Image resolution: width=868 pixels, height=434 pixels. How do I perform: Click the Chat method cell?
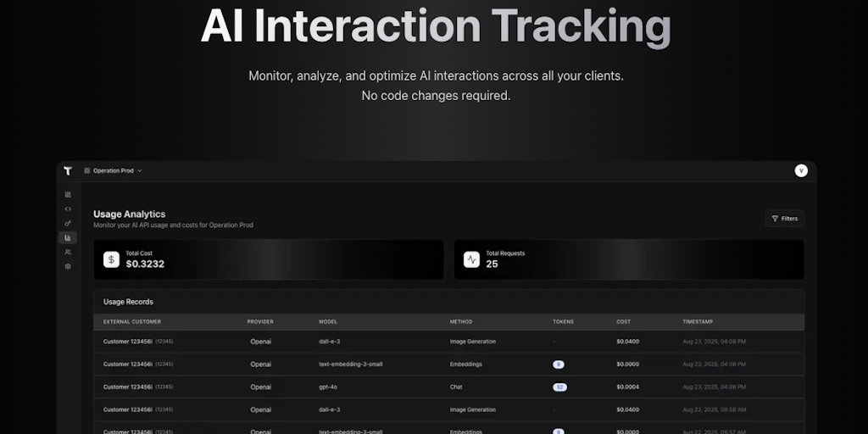455,387
